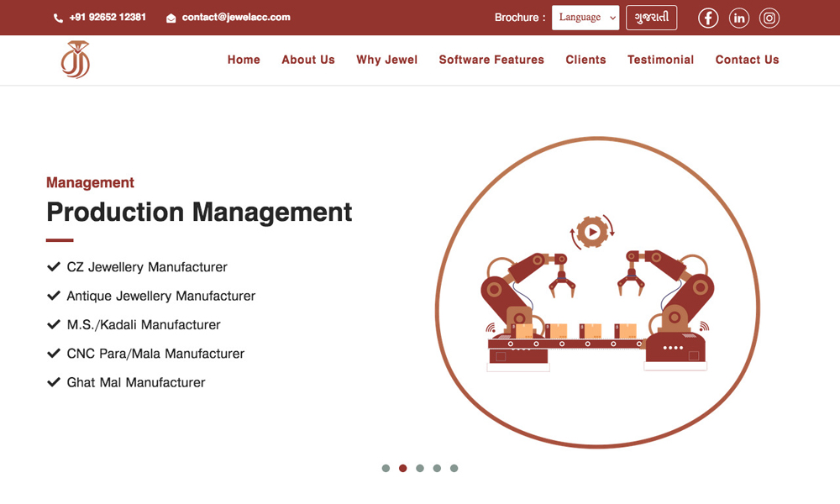Click the phone icon in top bar
This screenshot has height=504, width=840.
click(58, 18)
